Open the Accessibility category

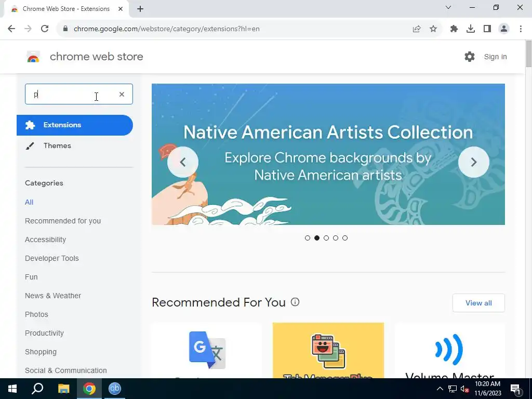coord(46,240)
